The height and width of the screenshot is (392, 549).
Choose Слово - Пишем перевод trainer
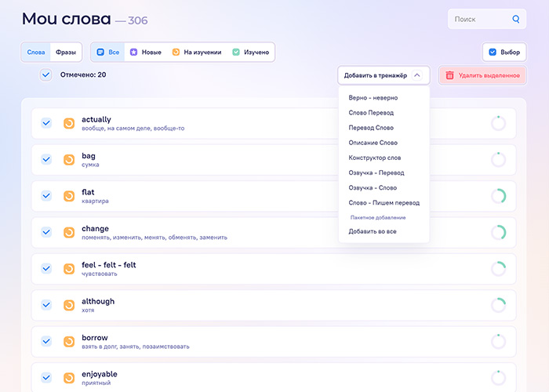tap(384, 203)
